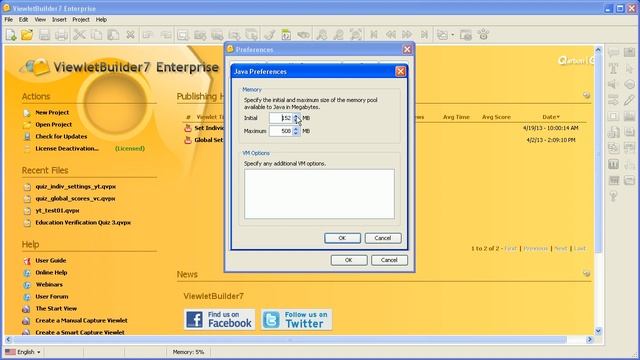Open the User Guide help link

click(x=51, y=260)
